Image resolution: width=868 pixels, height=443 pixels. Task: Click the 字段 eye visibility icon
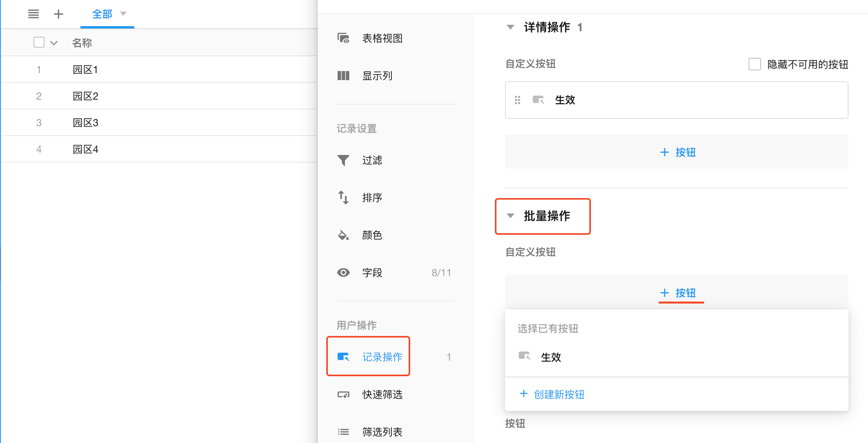343,273
